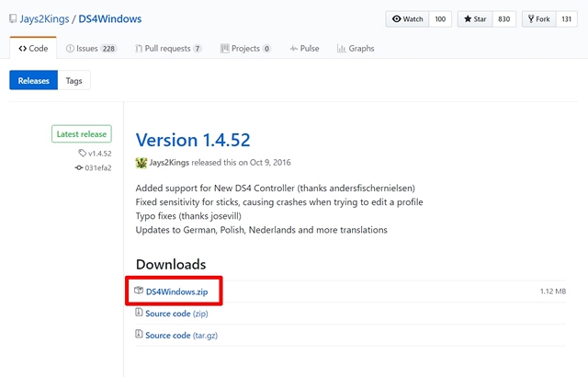Switch to the Code tab

33,49
